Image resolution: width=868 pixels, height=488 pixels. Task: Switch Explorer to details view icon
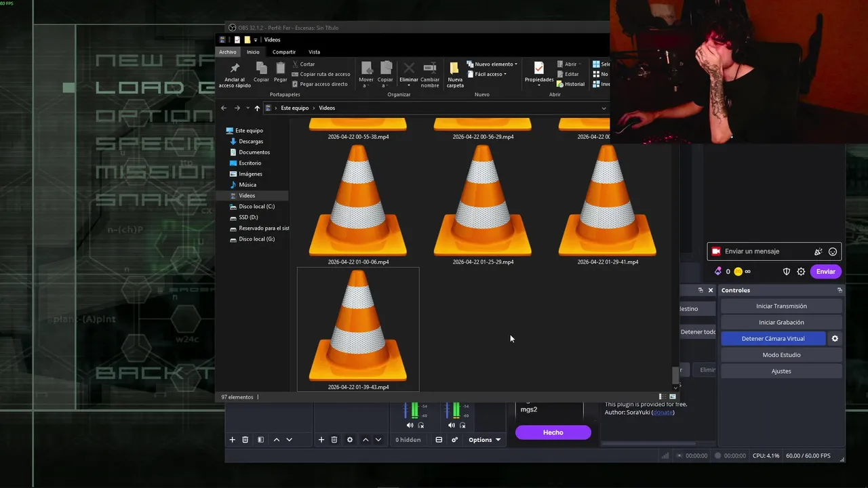tap(661, 396)
